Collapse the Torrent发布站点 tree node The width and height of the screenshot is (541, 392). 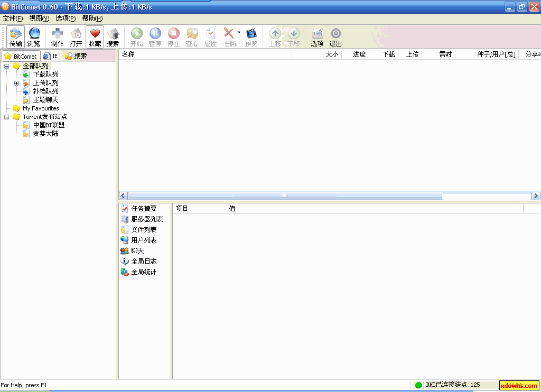(x=6, y=117)
